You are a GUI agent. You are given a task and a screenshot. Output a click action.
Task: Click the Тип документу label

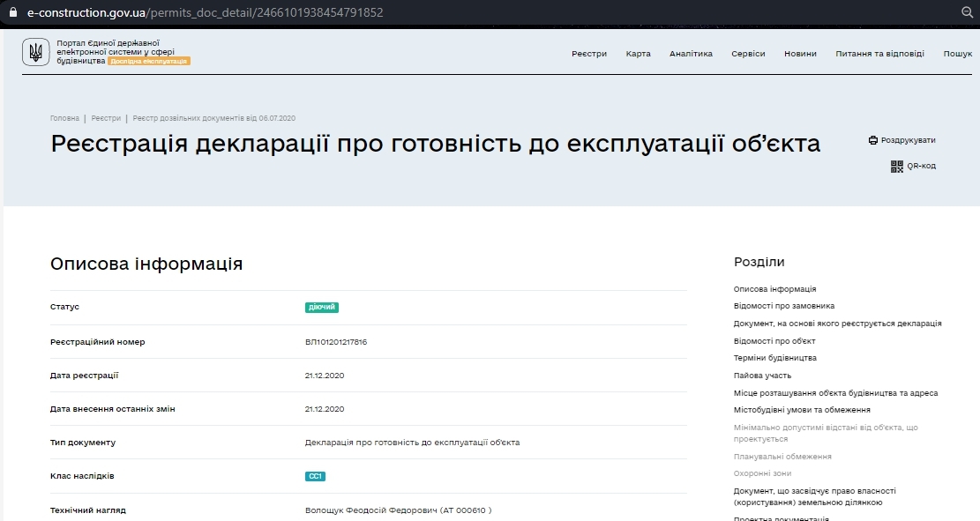click(x=83, y=443)
